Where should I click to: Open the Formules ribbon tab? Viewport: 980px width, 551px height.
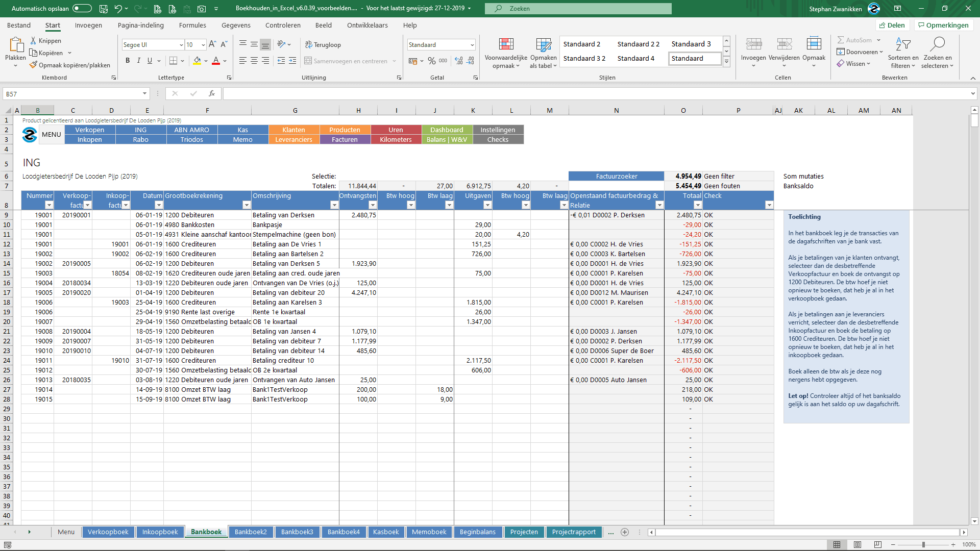tap(192, 25)
